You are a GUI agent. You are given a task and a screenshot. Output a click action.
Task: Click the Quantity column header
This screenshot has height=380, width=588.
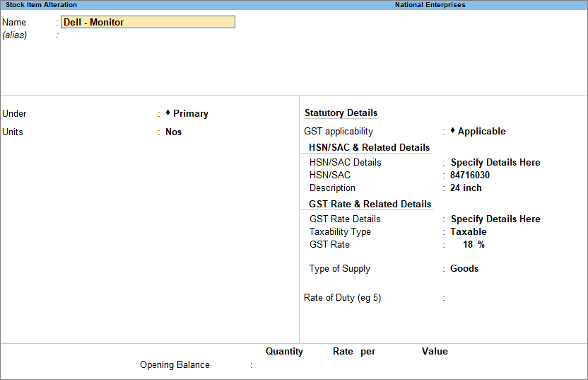tap(284, 352)
